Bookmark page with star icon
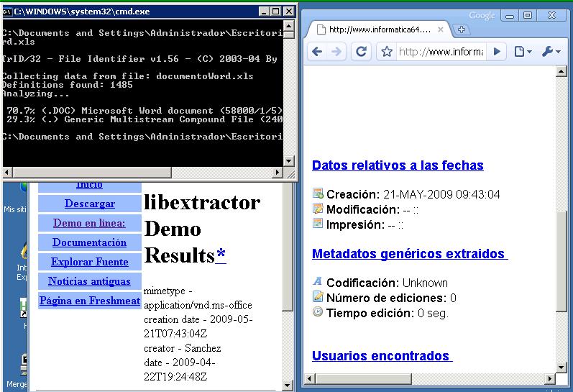The width and height of the screenshot is (573, 392). pyautogui.click(x=387, y=52)
